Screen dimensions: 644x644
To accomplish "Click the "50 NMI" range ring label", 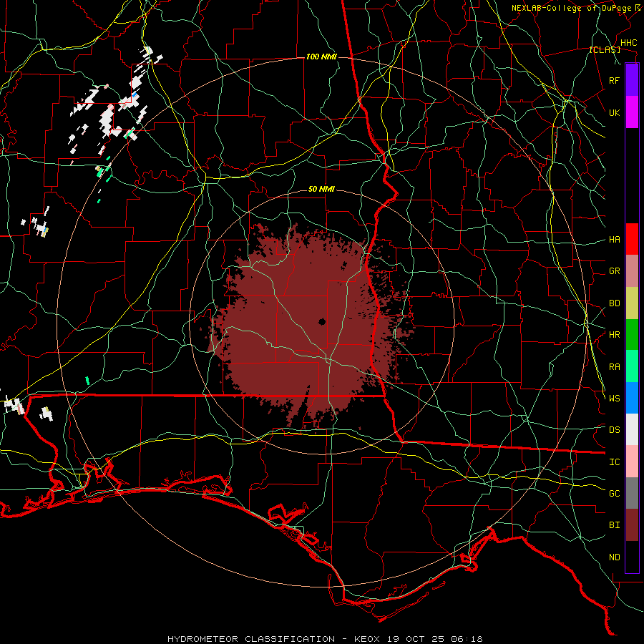I will tap(321, 190).
